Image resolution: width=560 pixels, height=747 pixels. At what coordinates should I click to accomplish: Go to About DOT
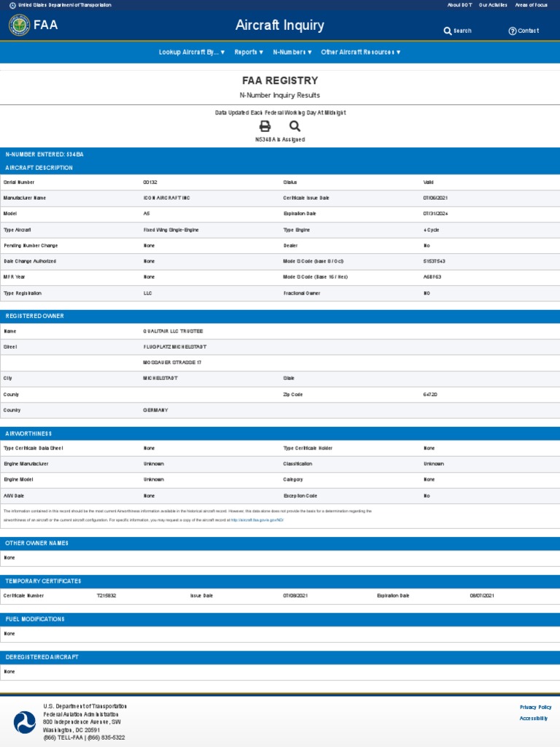[x=459, y=5]
